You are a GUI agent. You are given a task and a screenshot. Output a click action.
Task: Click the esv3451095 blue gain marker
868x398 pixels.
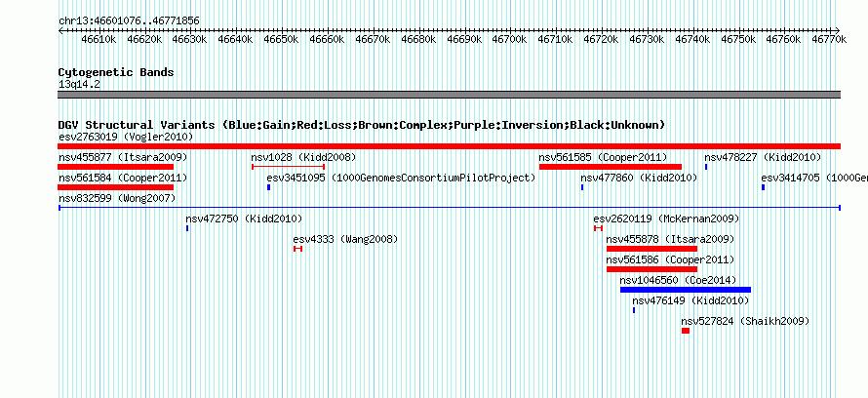(268, 187)
